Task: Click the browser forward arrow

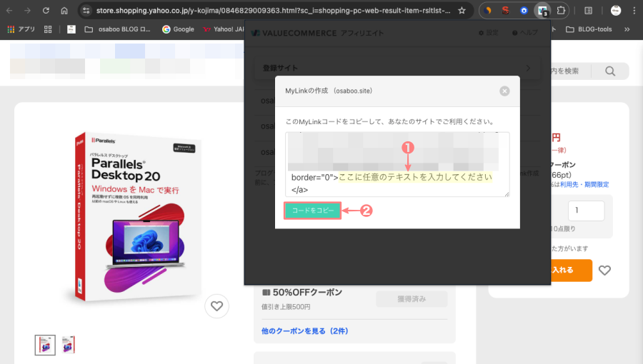Action: pyautogui.click(x=27, y=11)
